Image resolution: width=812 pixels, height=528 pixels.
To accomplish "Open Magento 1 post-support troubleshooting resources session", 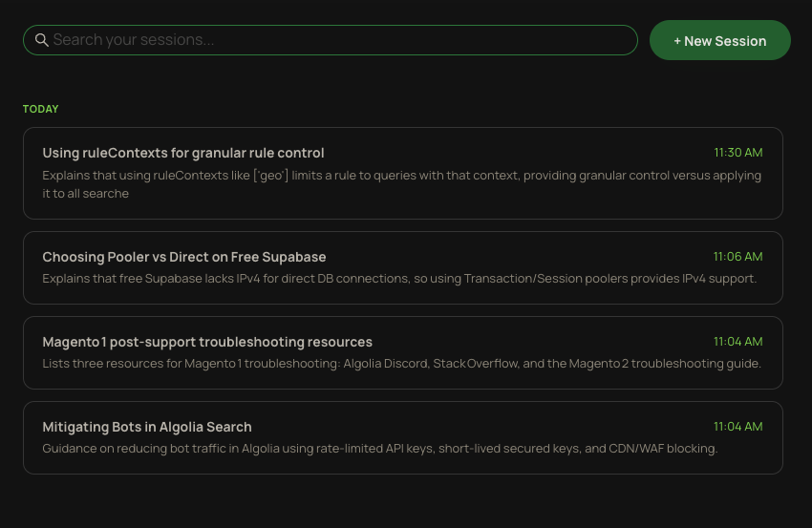I will coord(403,352).
